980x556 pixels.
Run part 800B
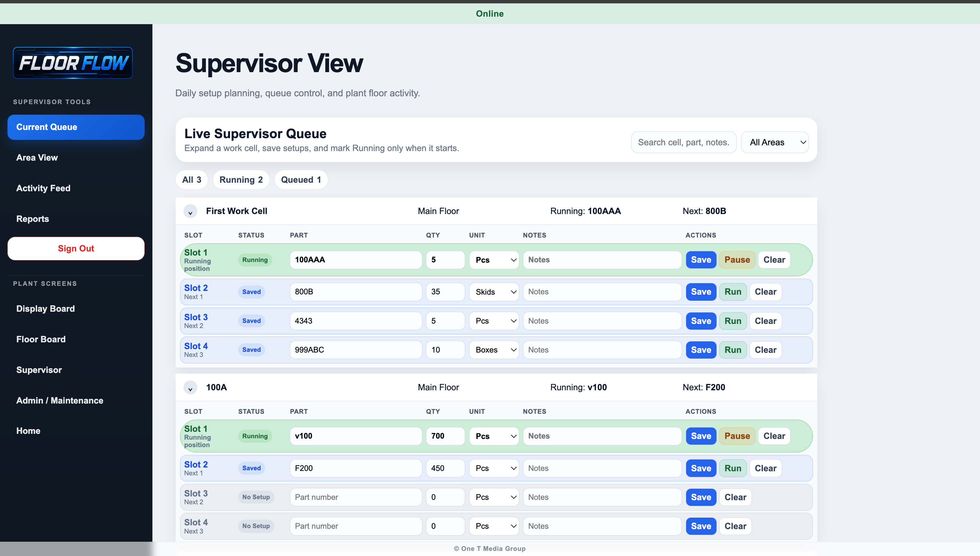[x=733, y=292]
